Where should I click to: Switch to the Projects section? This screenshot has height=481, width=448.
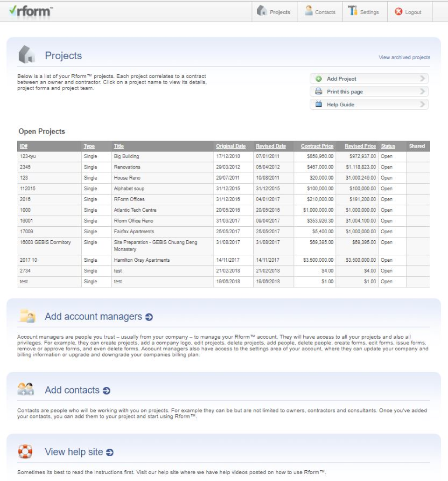point(280,12)
